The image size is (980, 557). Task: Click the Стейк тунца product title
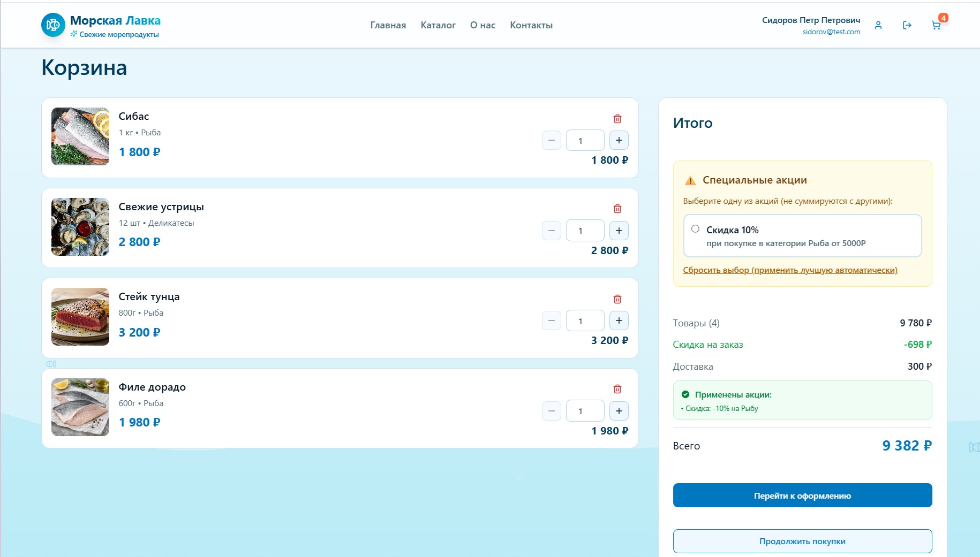[x=149, y=297]
